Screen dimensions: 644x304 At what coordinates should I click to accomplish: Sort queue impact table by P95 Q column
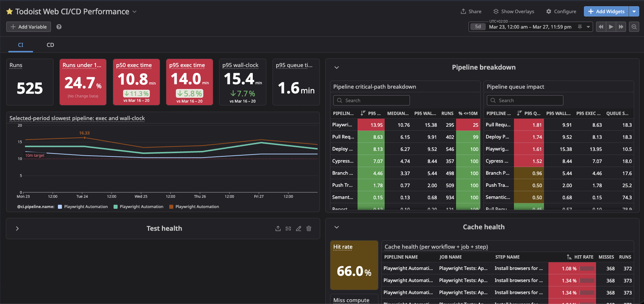pyautogui.click(x=529, y=113)
